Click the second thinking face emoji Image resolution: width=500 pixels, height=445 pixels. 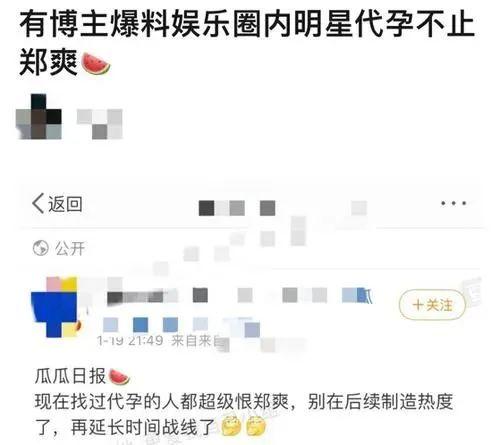256,426
